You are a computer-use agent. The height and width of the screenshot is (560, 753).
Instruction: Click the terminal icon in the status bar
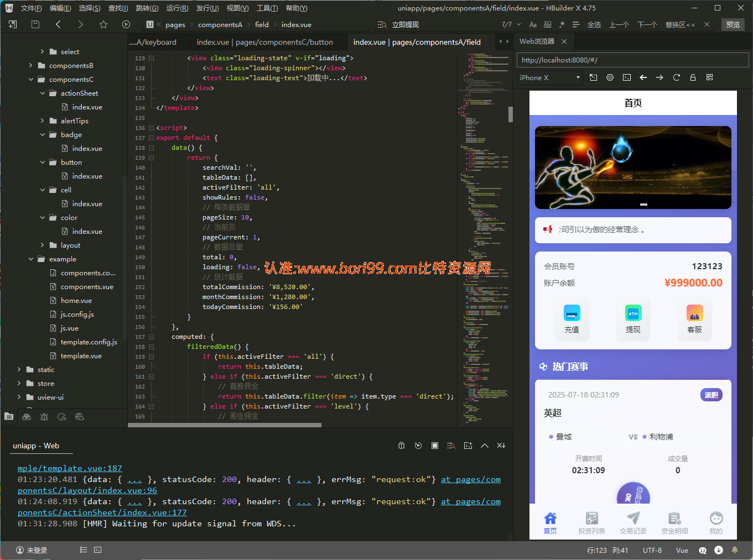[x=98, y=550]
